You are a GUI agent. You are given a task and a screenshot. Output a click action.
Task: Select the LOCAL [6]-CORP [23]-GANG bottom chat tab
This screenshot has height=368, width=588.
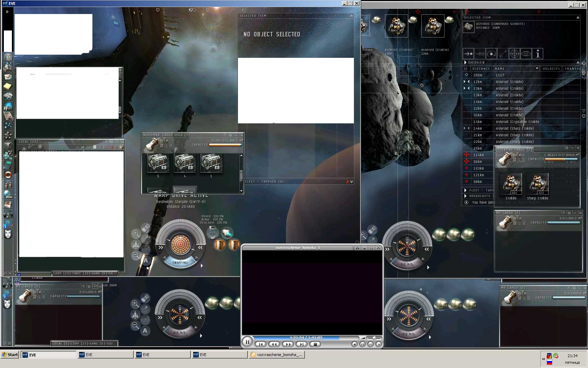coord(84,343)
